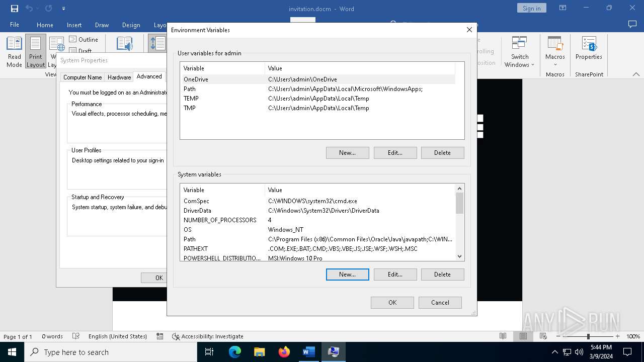Image resolution: width=644 pixels, height=362 pixels.
Task: Click the Outline view button
Action: pyautogui.click(x=84, y=39)
